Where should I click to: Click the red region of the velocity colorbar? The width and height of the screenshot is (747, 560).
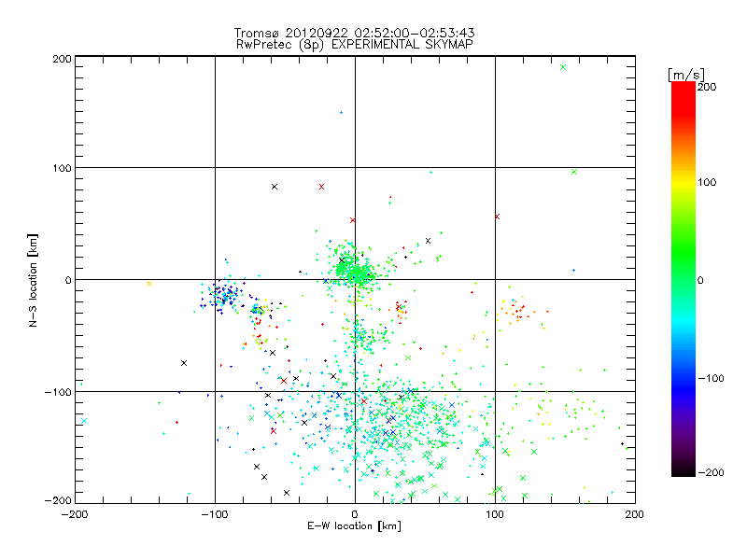[x=684, y=98]
